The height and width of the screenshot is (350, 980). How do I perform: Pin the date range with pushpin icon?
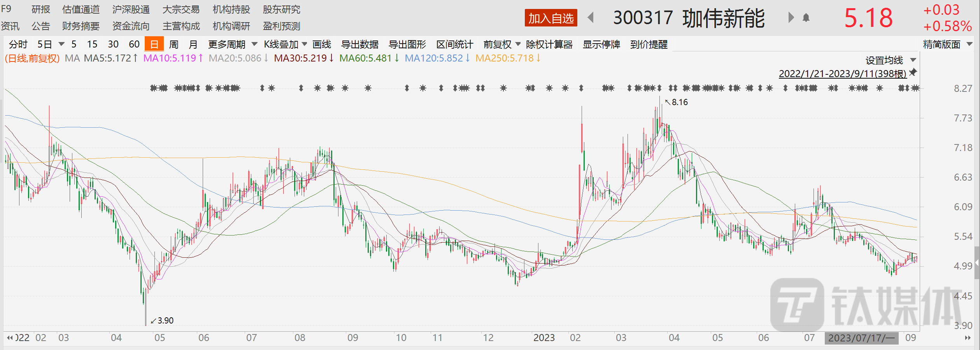(x=913, y=72)
